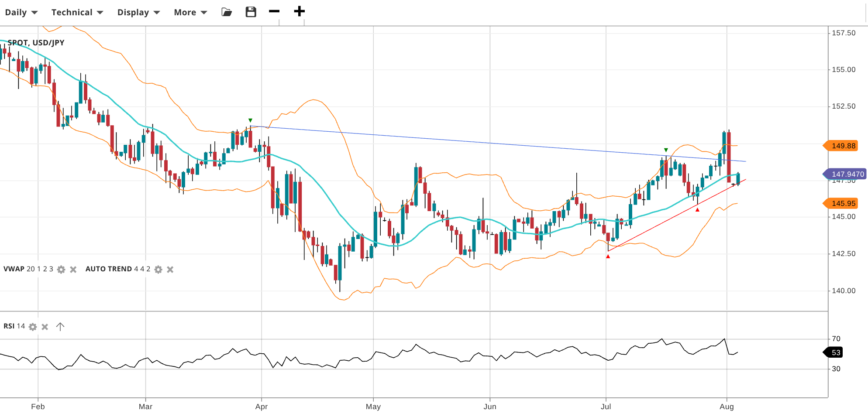Remove the AUTO TREND indicator
The width and height of the screenshot is (868, 417).
point(170,270)
